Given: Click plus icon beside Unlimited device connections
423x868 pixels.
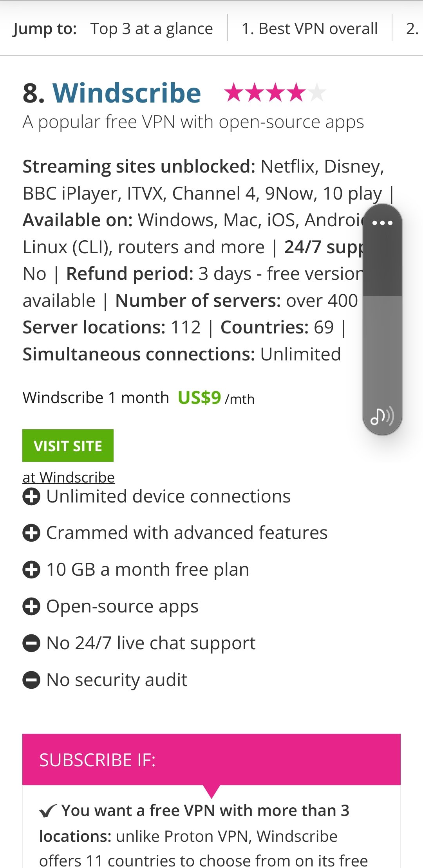Looking at the screenshot, I should (31, 497).
